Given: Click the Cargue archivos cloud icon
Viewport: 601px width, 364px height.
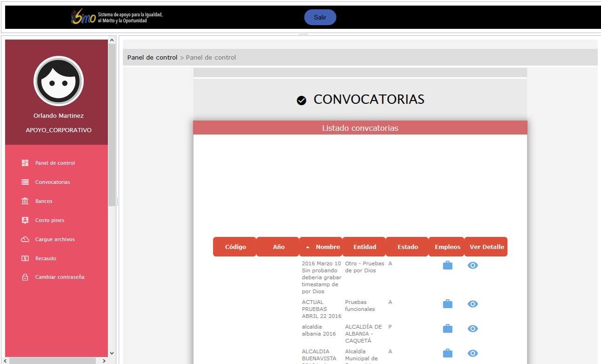Looking at the screenshot, I should (25, 239).
